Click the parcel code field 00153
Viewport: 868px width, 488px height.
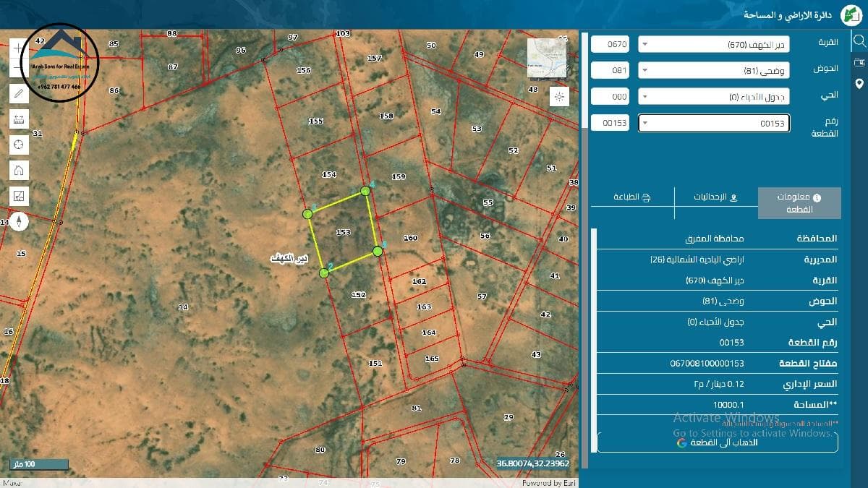point(610,123)
